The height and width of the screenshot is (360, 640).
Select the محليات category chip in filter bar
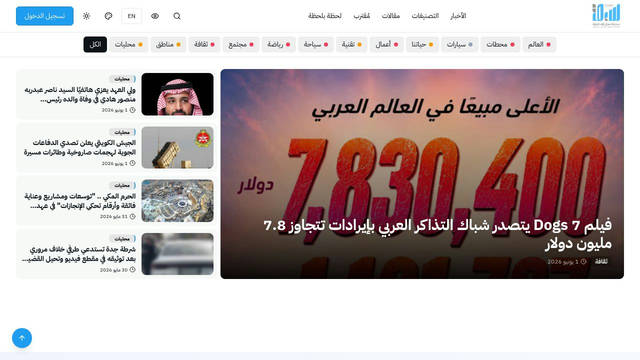point(129,44)
